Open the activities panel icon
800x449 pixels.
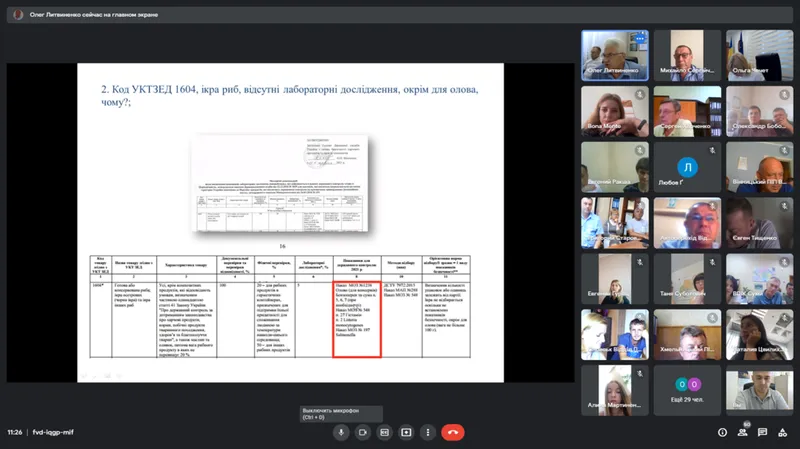tap(782, 432)
